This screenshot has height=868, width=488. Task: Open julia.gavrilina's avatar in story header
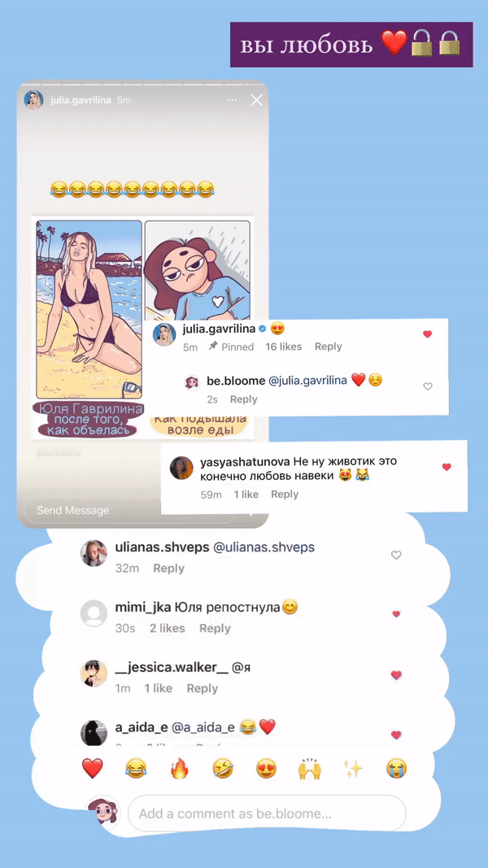pos(33,100)
